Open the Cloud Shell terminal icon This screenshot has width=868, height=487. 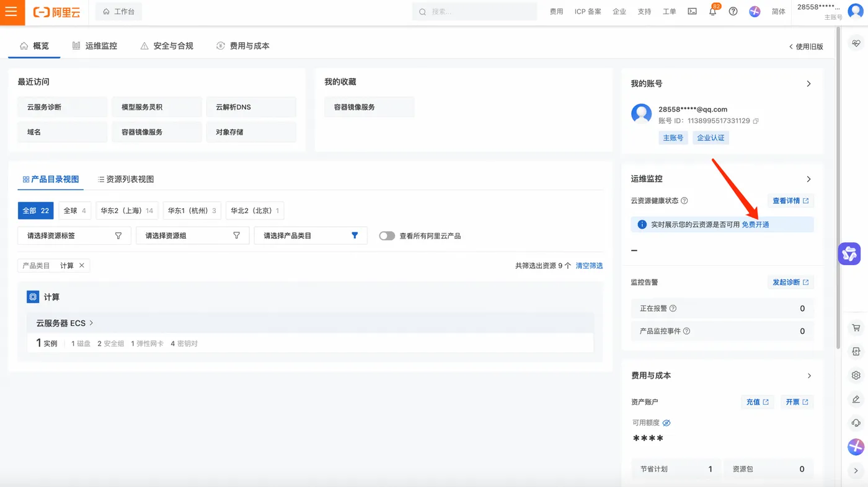[x=692, y=11]
